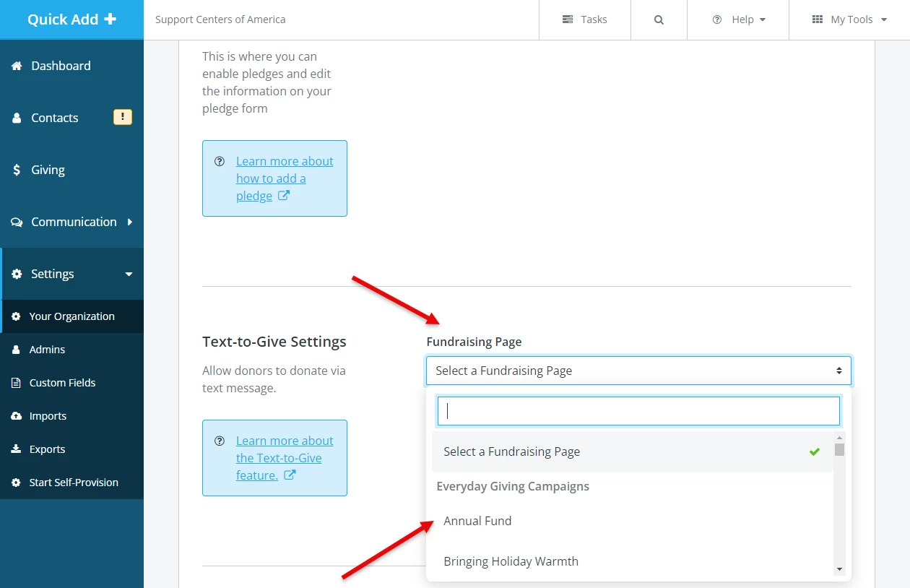This screenshot has width=910, height=588.
Task: Open 'Learn more about the Text-to-Give feature' link
Action: [x=285, y=458]
